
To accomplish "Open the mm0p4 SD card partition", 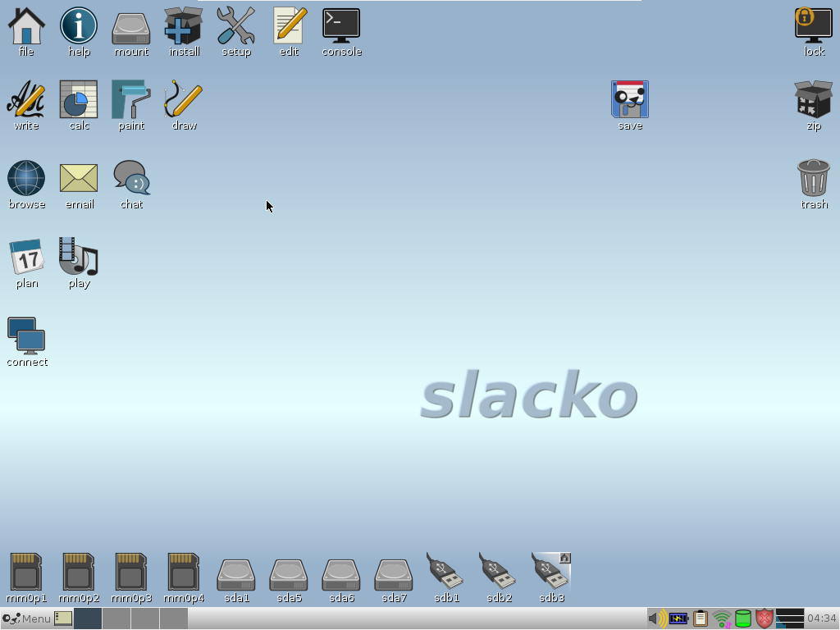I will [184, 572].
